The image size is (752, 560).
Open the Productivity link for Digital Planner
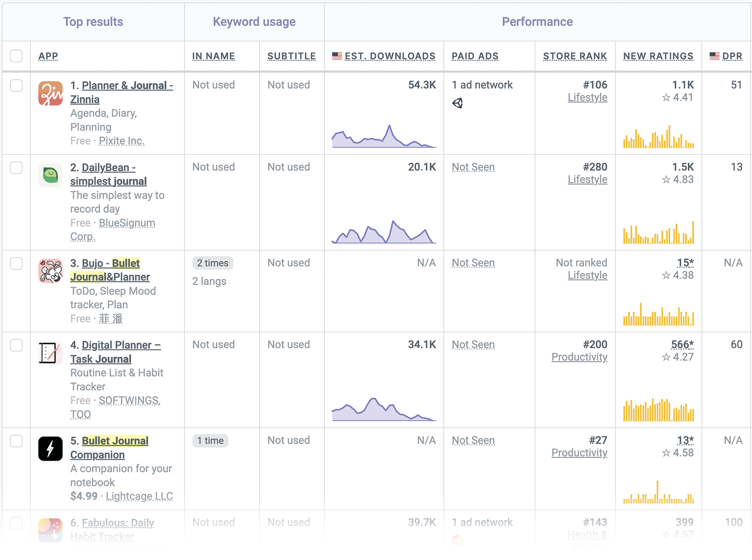pyautogui.click(x=579, y=357)
